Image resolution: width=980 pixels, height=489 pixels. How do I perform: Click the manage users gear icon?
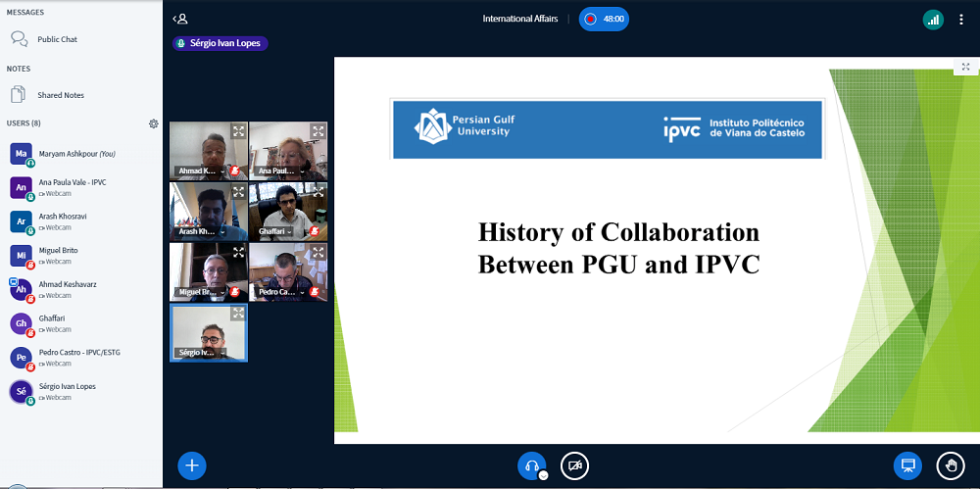(153, 123)
